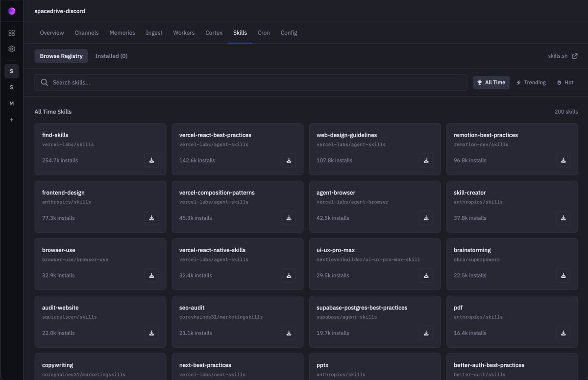
Task: Click the plus icon to add agent
Action: pos(12,120)
